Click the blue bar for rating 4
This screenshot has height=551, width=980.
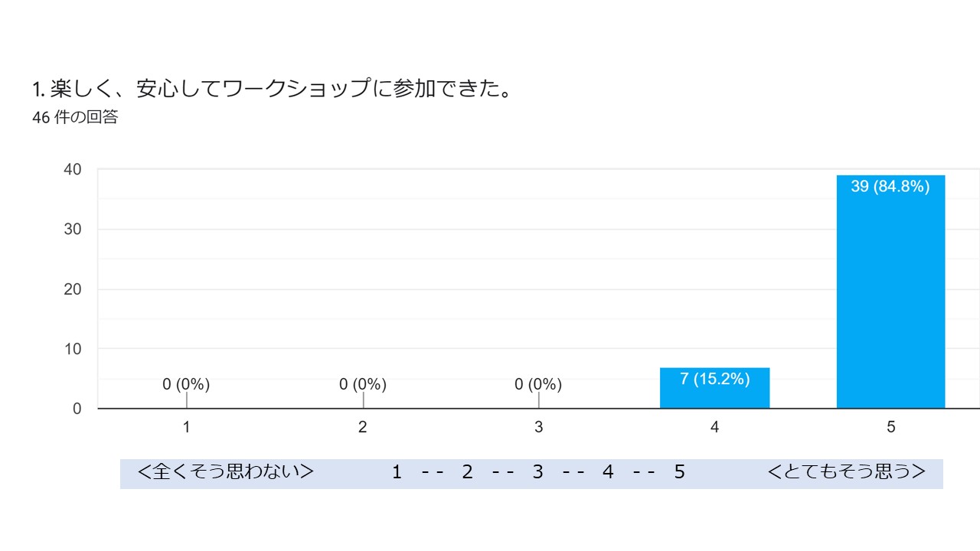714,388
